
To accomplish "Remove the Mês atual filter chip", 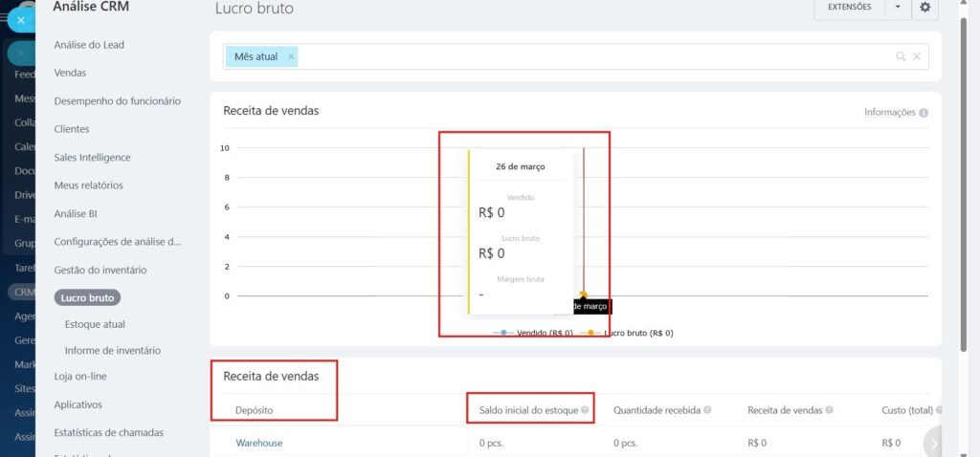I will 291,56.
